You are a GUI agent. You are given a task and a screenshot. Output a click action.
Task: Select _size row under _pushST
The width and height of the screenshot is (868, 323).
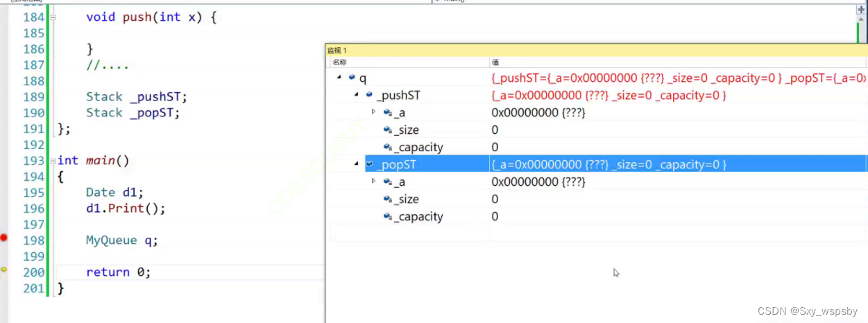pos(406,130)
